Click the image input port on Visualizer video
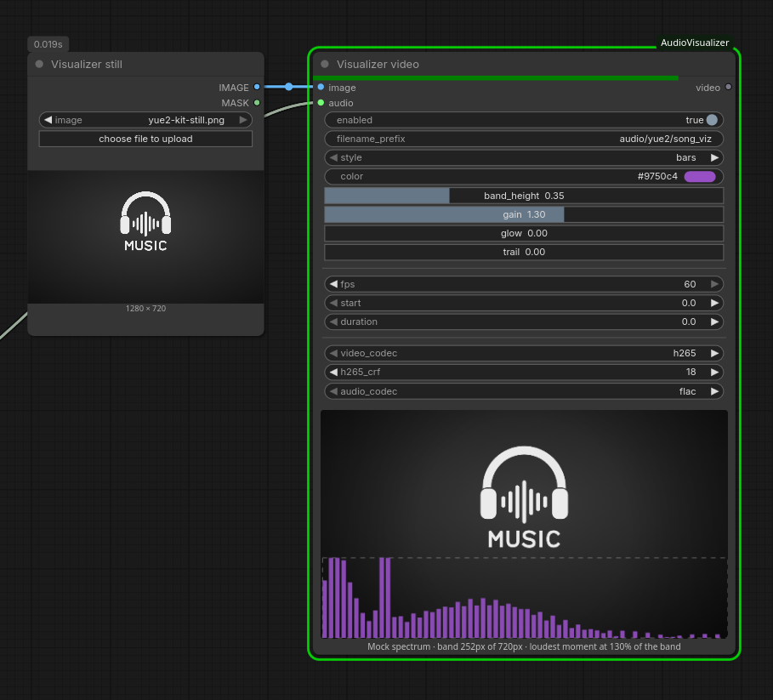The height and width of the screenshot is (700, 773). click(x=321, y=88)
